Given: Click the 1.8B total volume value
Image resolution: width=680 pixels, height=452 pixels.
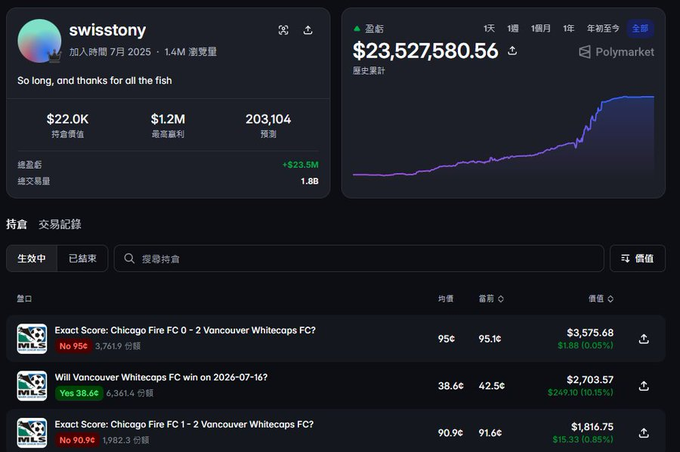Looking at the screenshot, I should tap(310, 181).
